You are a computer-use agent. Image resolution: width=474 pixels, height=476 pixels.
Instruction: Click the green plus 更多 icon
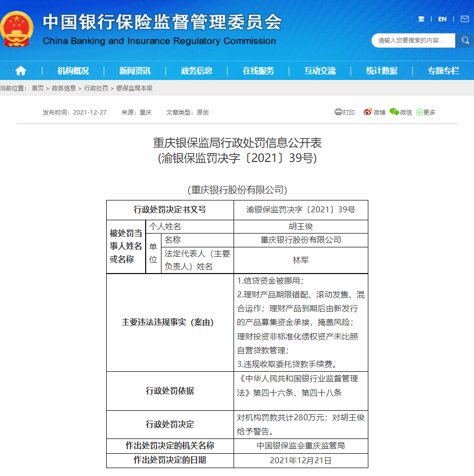coord(419,112)
